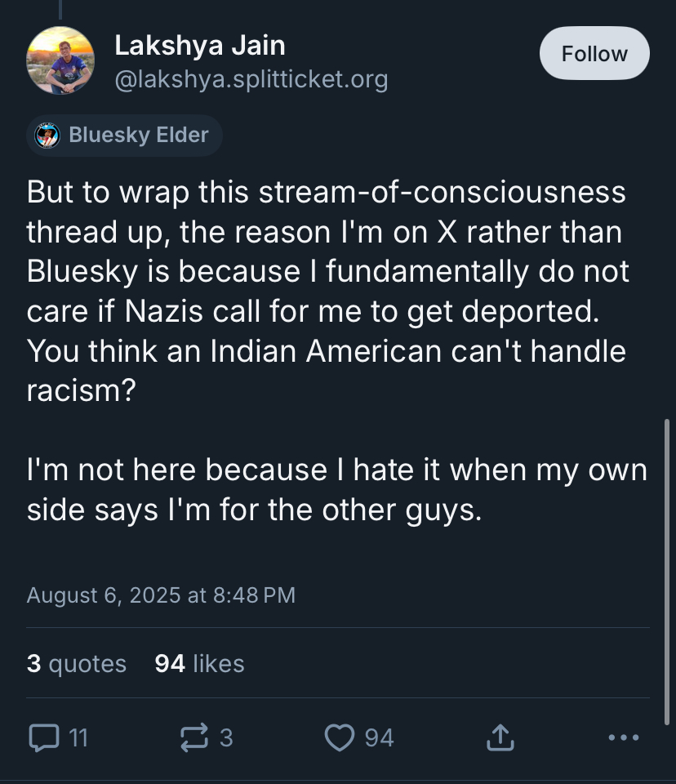
Task: Click the reply count 11
Action: point(78,738)
